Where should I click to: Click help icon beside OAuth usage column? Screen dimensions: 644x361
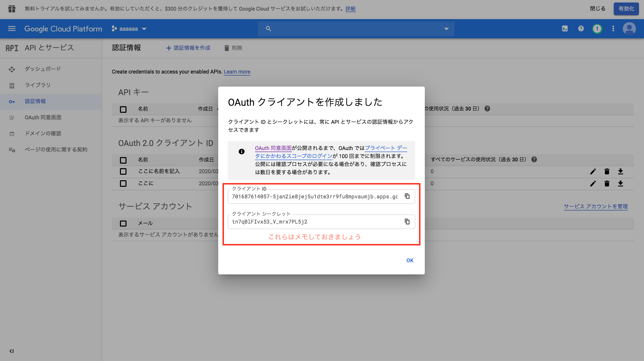[x=534, y=159]
